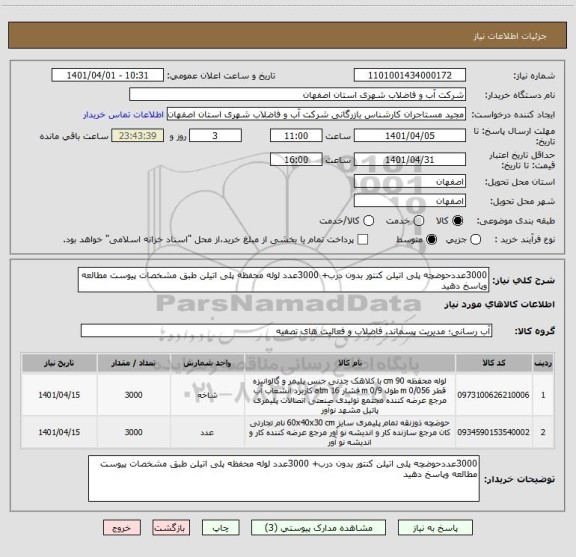This screenshot has width=576, height=557.
Task: Click the نام دستگاه خریدار field
Action: click(x=297, y=95)
